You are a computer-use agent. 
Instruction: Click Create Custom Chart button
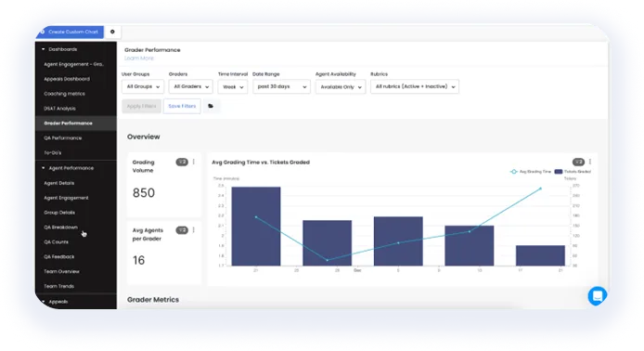point(70,32)
